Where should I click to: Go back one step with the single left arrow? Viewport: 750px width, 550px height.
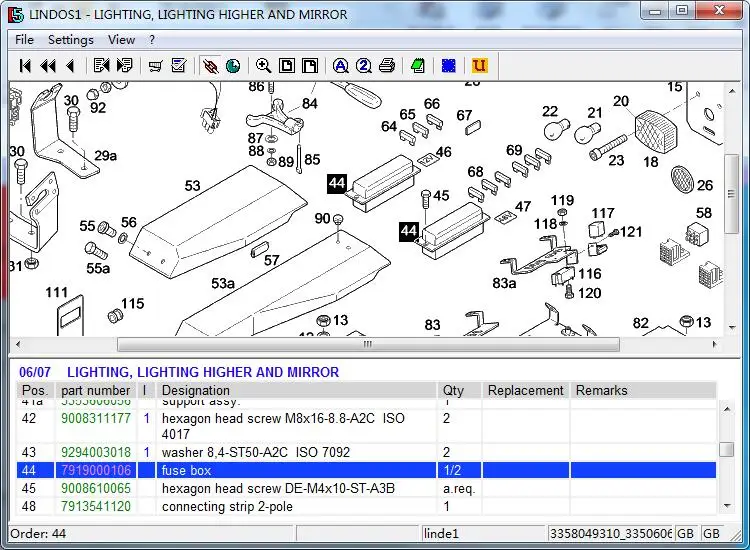click(71, 66)
